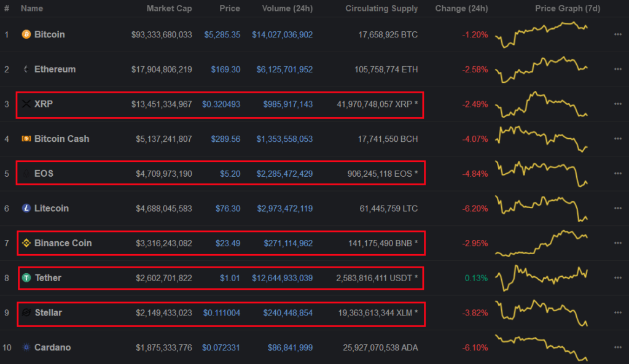Select the Bitcoin Cash logo icon

tap(25, 139)
